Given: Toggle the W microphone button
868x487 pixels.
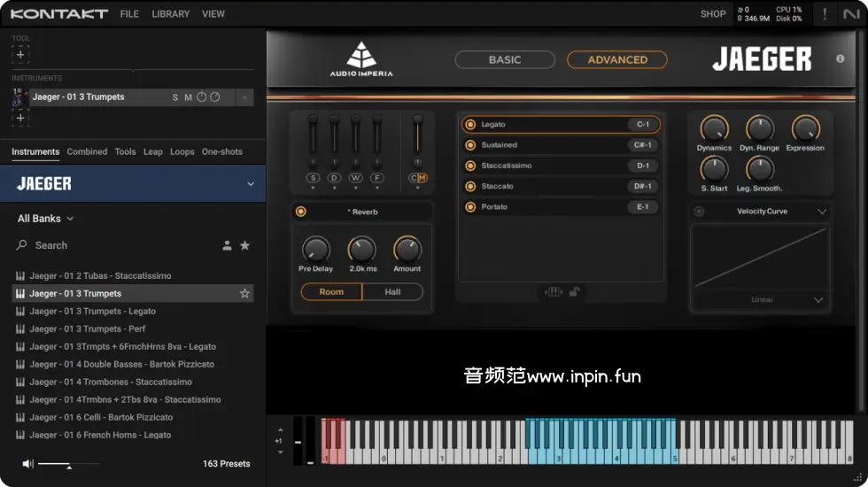Looking at the screenshot, I should tap(355, 178).
